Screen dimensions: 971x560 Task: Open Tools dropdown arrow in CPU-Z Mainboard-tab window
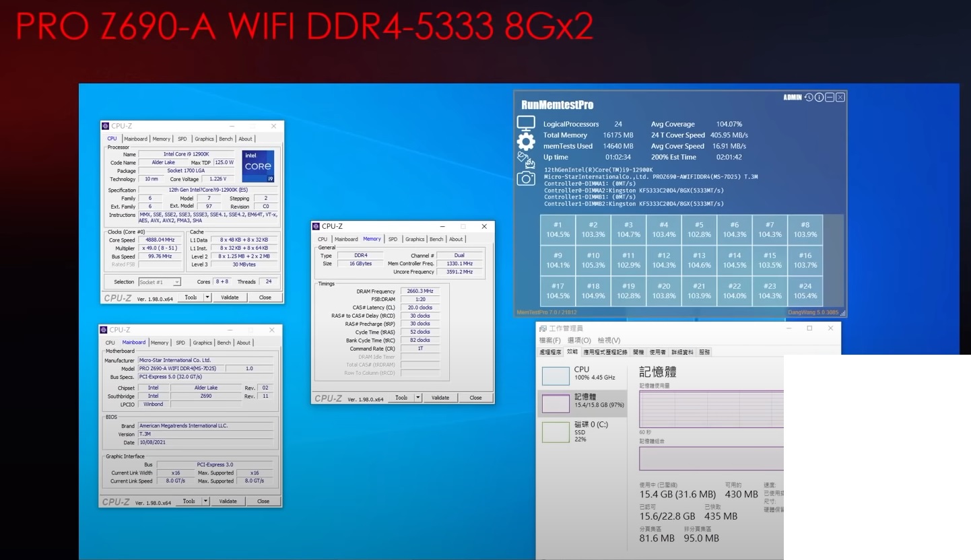click(x=205, y=501)
